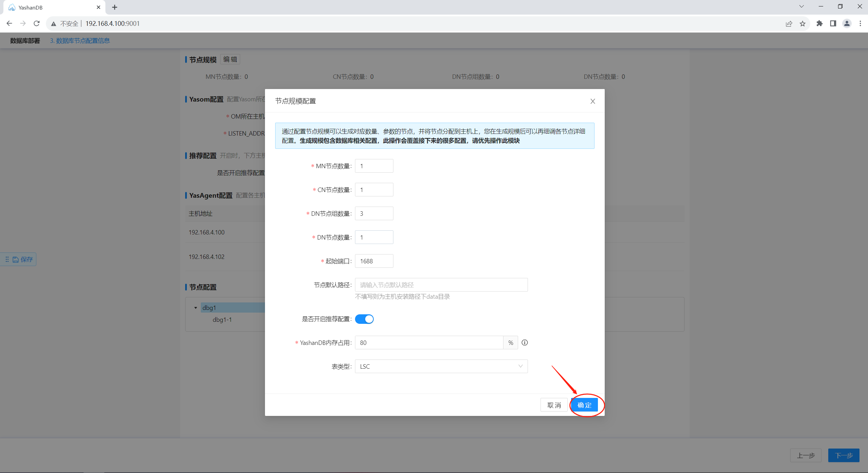868x473 pixels.
Task: Click the info icon next to memory percentage
Action: click(525, 343)
